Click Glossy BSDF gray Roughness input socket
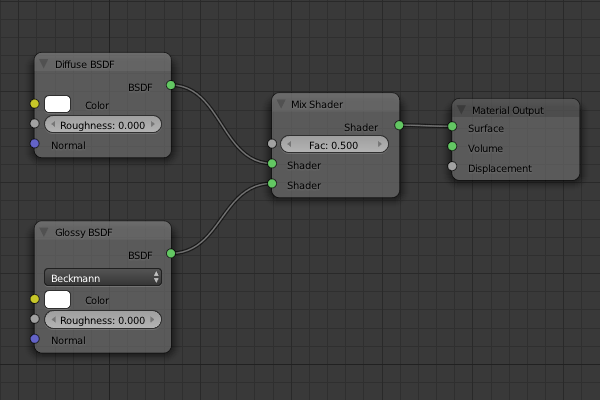 click(34, 319)
